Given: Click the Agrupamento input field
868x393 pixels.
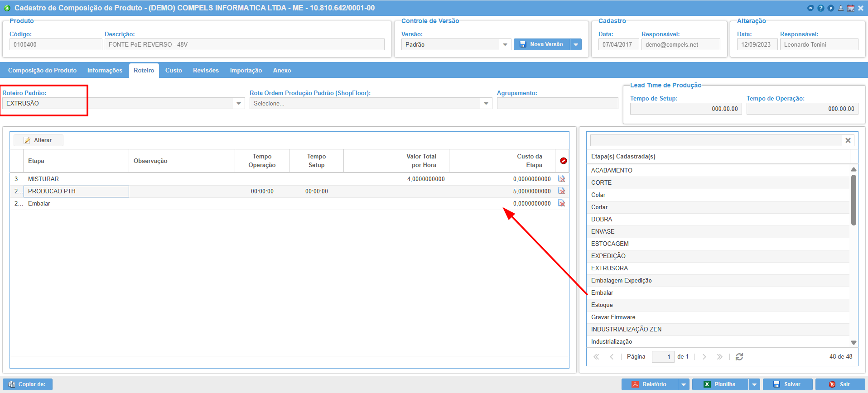Looking at the screenshot, I should 558,103.
